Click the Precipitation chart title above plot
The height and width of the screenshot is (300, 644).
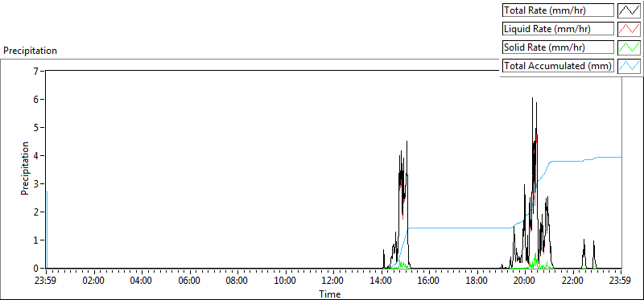30,51
